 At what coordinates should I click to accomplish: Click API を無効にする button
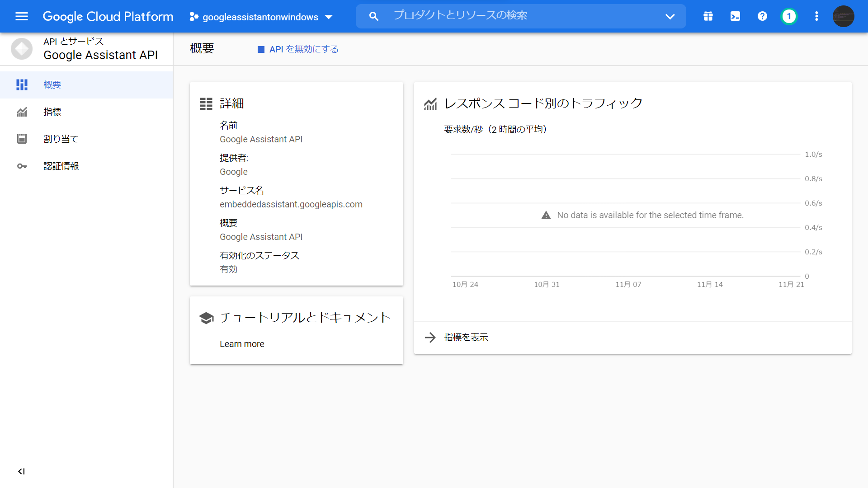coord(298,49)
